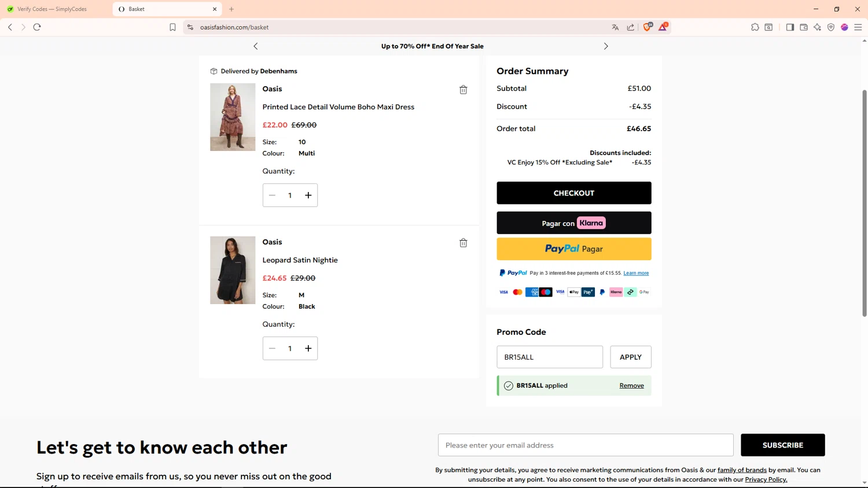Viewport: 868px width, 488px height.
Task: Open the translate page icon
Action: click(615, 27)
